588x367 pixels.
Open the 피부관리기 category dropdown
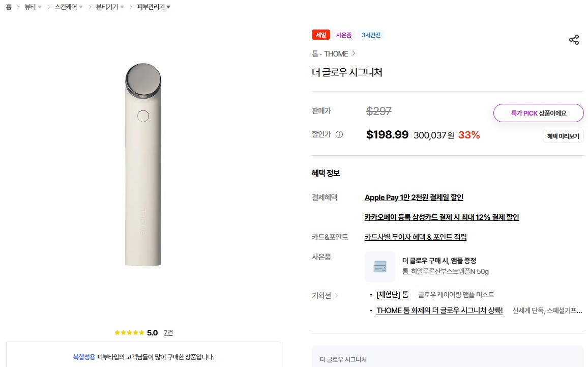point(168,7)
